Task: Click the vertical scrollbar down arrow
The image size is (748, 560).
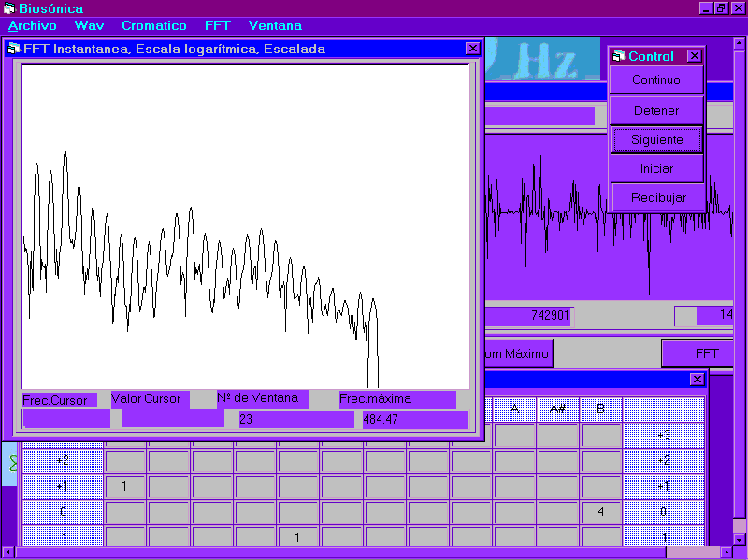Action: (739, 538)
